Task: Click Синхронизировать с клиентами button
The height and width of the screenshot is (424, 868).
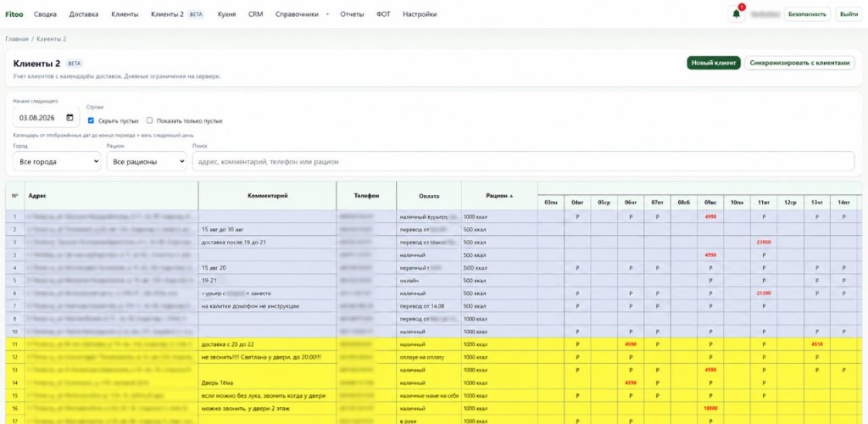Action: click(x=799, y=63)
